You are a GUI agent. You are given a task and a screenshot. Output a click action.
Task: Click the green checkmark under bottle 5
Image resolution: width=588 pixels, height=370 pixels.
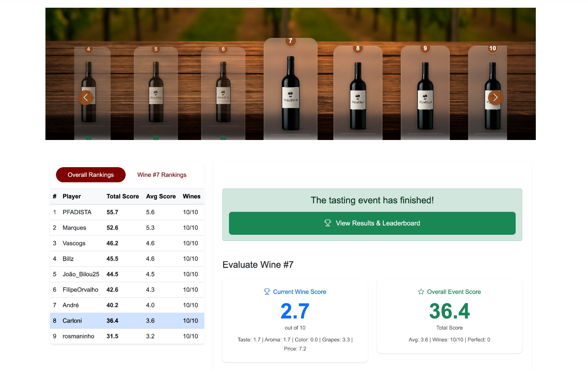pos(156,139)
